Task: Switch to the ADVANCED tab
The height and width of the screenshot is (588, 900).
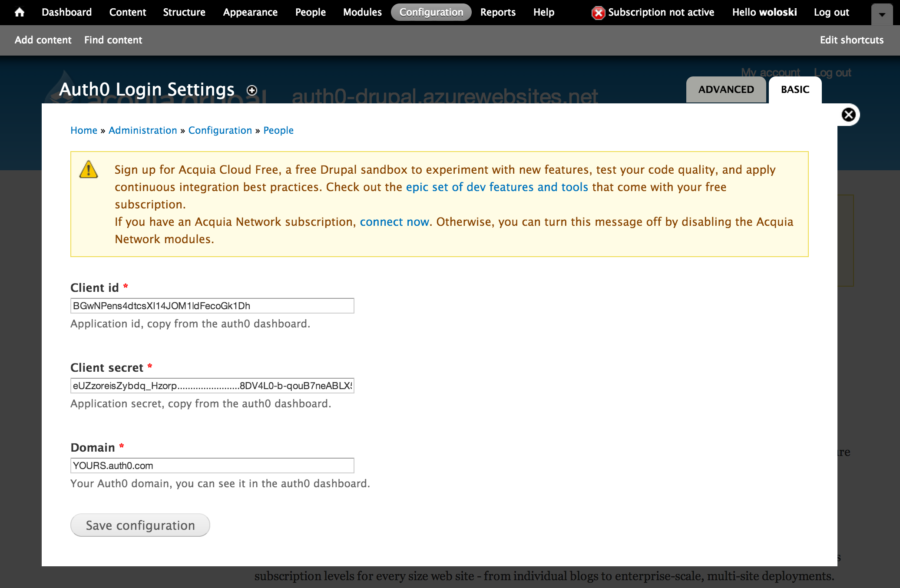Action: 726,89
